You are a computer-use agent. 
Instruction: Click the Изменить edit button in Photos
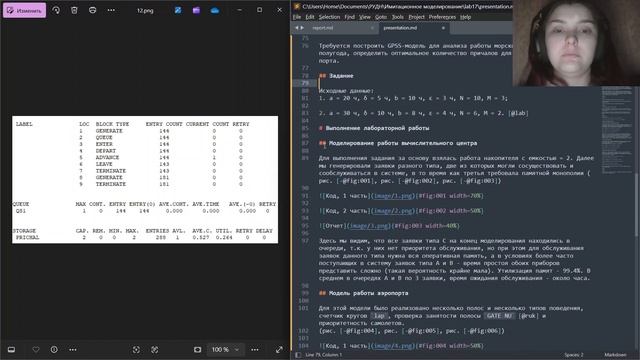(x=24, y=10)
